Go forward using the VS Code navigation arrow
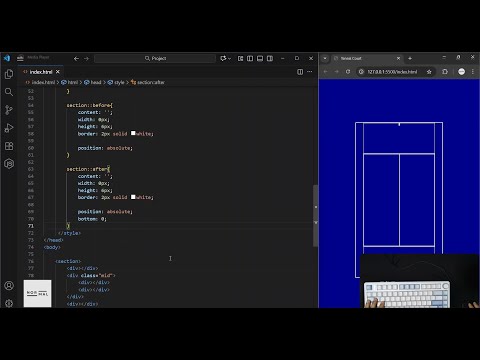This screenshot has height=360, width=480. (x=86, y=59)
